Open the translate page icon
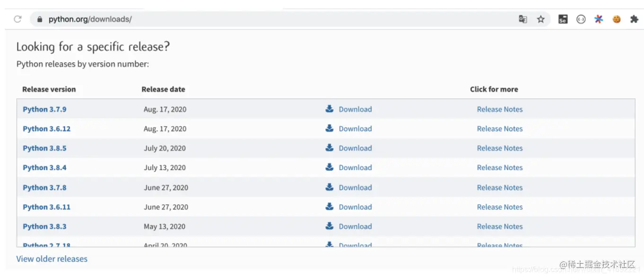The image size is (644, 278). pos(522,19)
